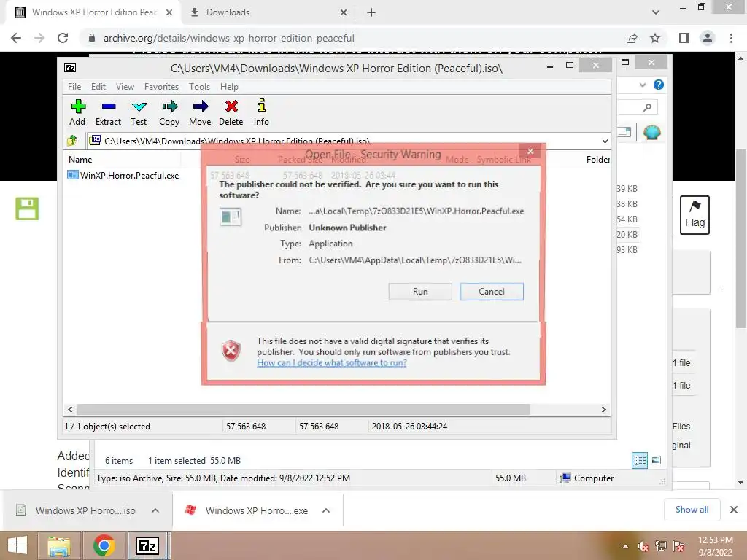Viewport: 747px width, 560px height.
Task: Open the Chrome tab search dropdown
Action: click(x=656, y=12)
